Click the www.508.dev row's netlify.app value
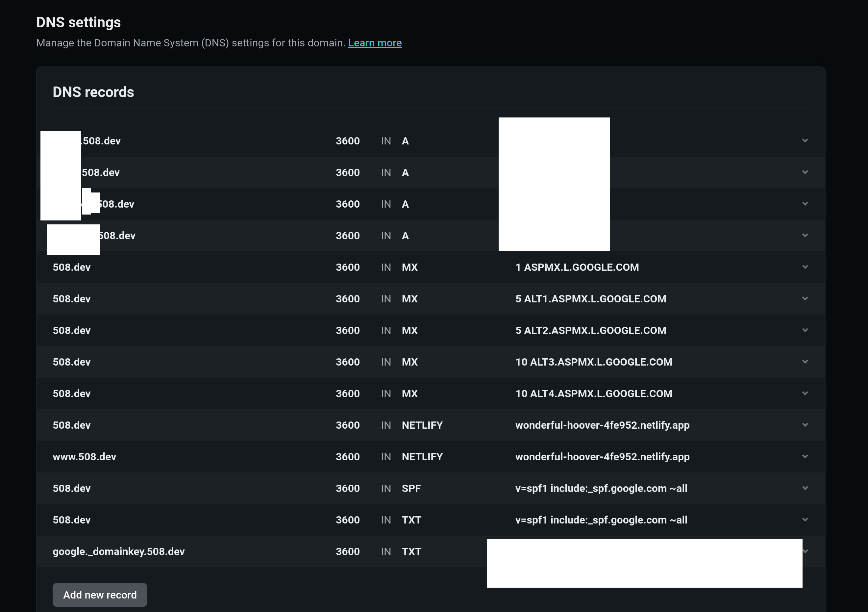The image size is (868, 612). (603, 457)
